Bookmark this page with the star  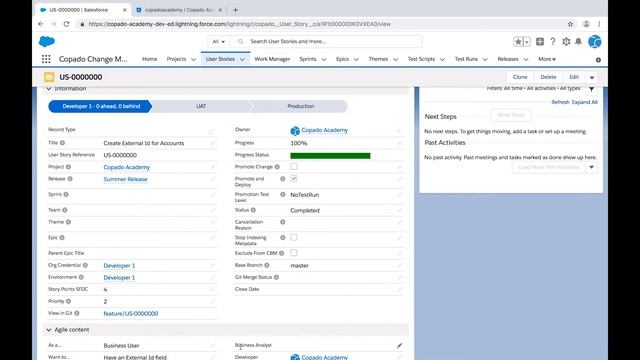click(570, 24)
